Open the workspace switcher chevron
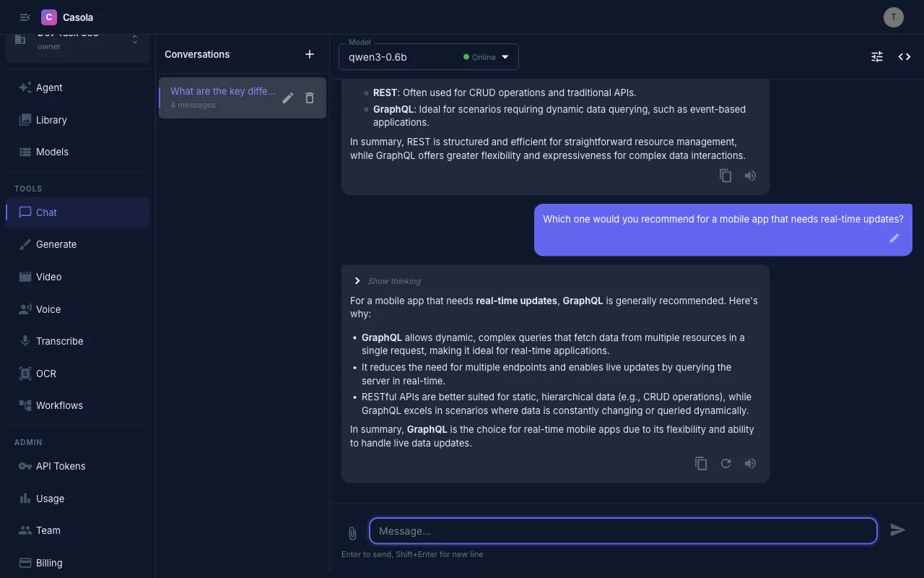 134,38
